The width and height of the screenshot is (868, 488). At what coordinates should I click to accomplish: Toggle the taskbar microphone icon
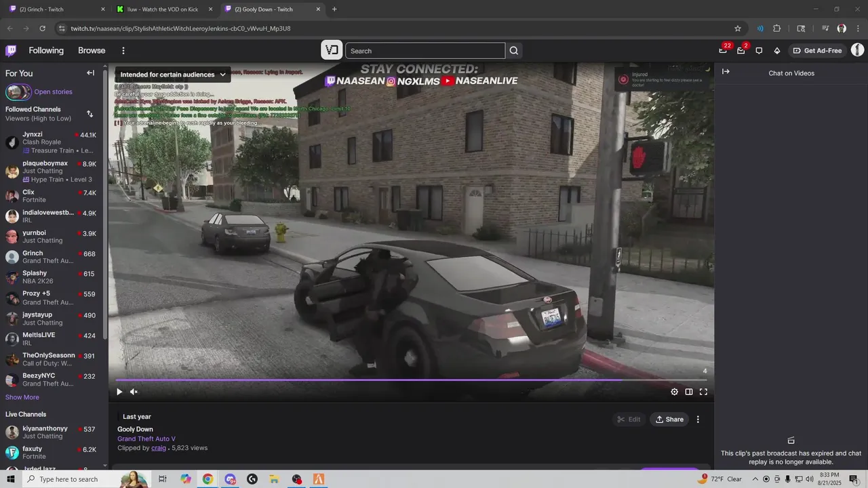(787, 479)
